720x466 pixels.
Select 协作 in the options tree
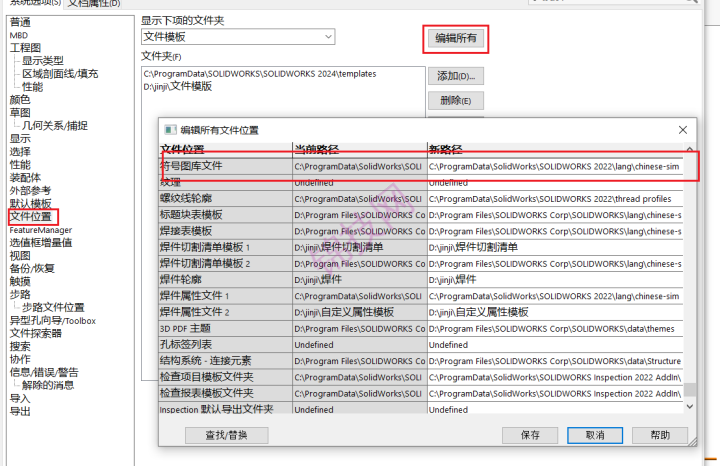tap(20, 359)
